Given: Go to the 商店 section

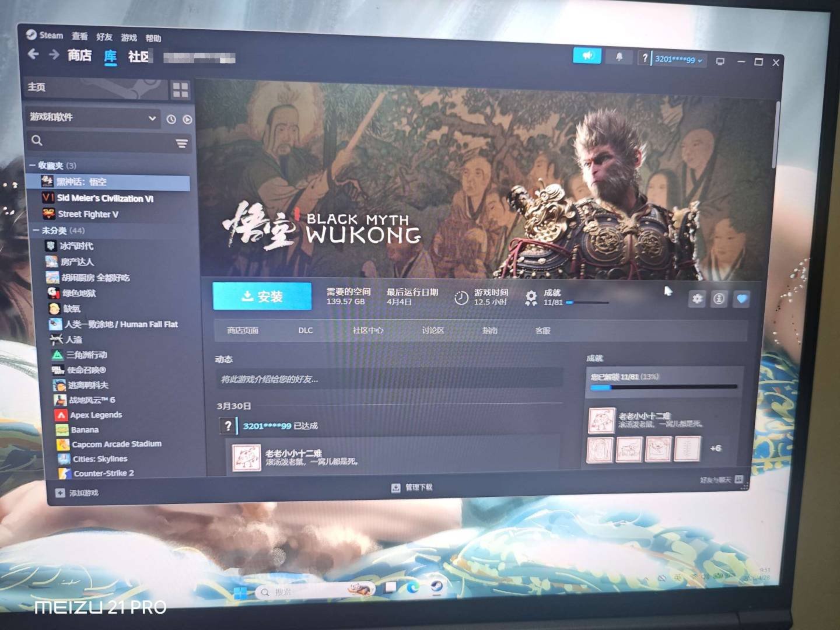Looking at the screenshot, I should (x=79, y=55).
